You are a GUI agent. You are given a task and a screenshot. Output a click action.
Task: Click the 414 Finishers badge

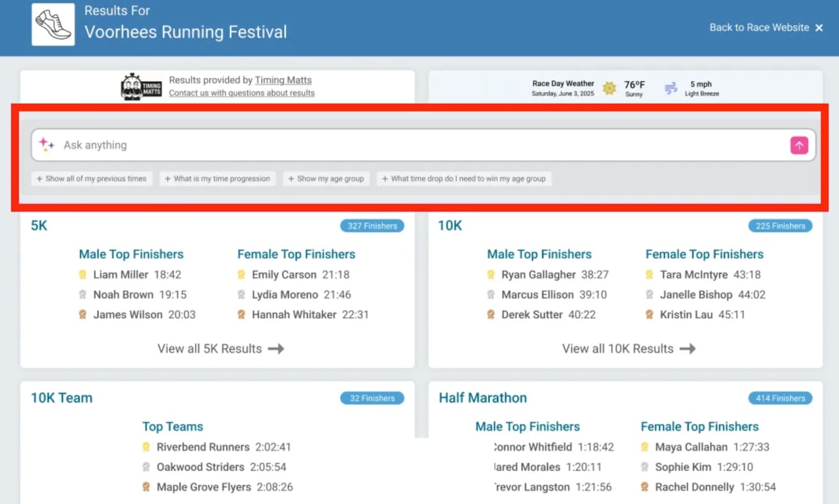click(780, 398)
